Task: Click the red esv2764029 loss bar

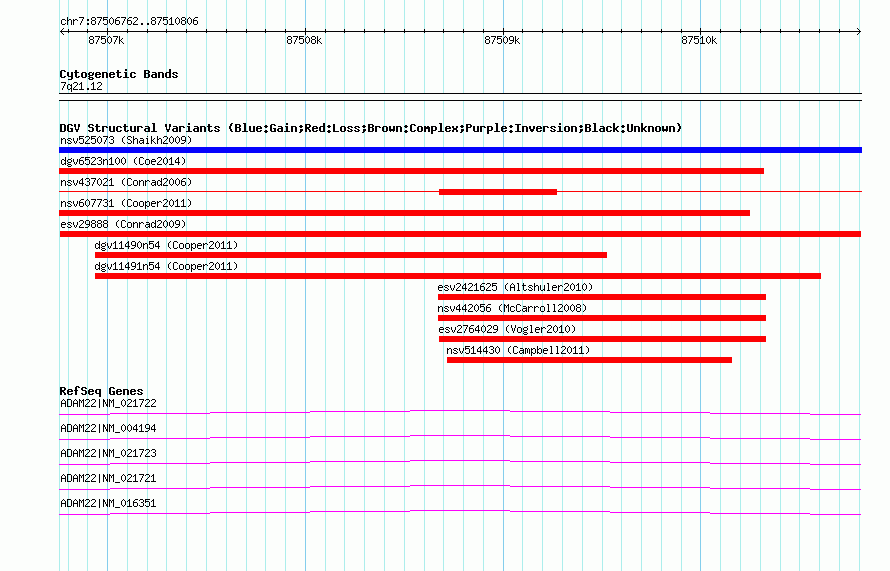Action: point(602,339)
